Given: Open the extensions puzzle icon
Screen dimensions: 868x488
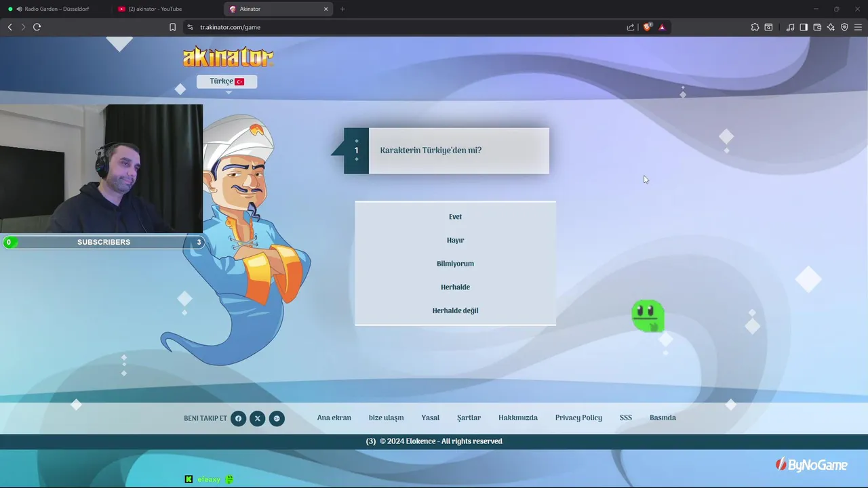Looking at the screenshot, I should tap(755, 27).
